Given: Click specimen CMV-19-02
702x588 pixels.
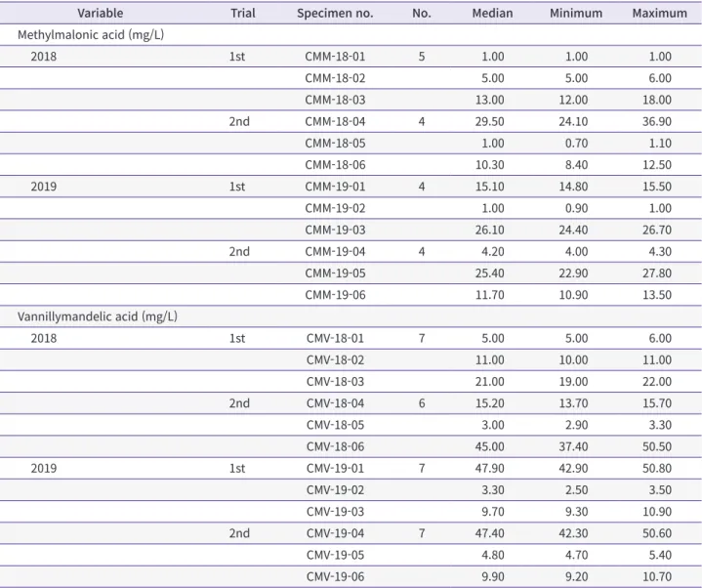Looking at the screenshot, I should (x=335, y=490).
